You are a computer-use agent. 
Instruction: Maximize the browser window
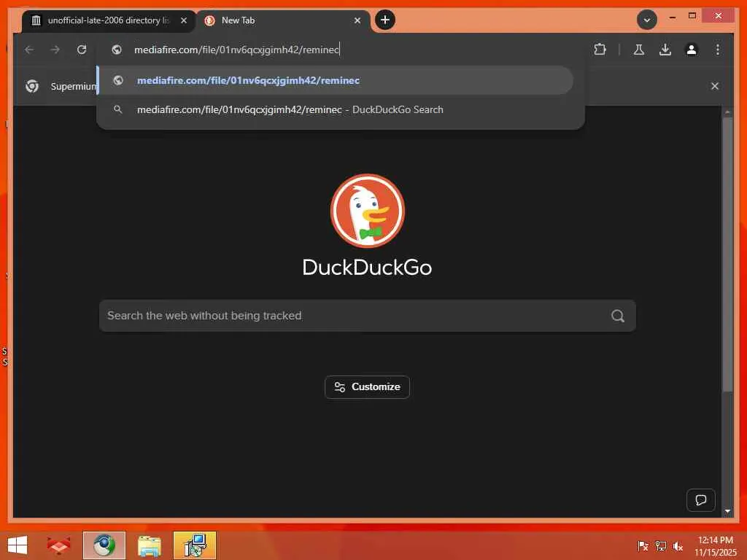click(692, 16)
